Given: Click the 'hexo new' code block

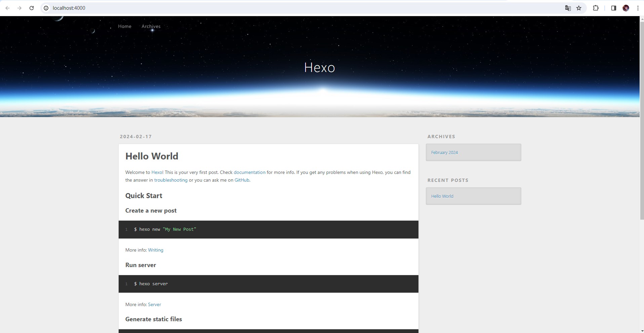Looking at the screenshot, I should tap(269, 229).
